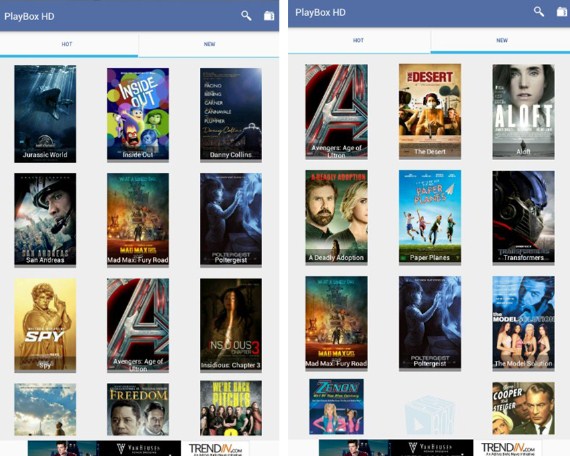
Task: Open Zenon movie poster
Action: pos(336,407)
